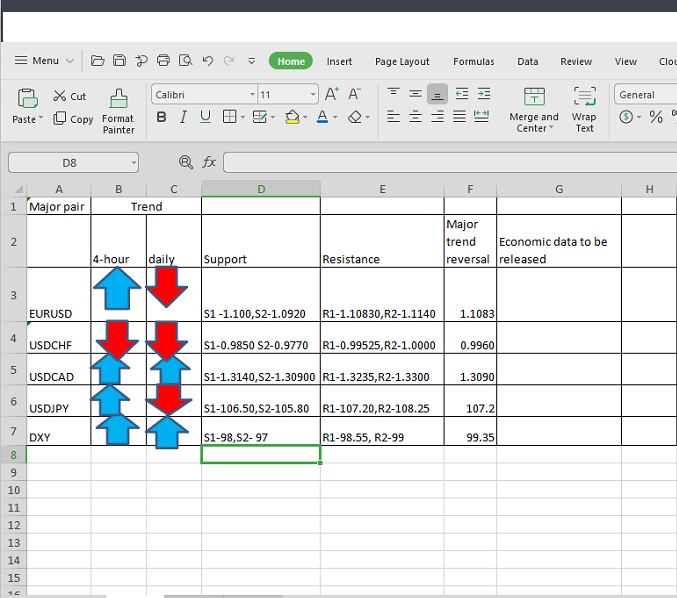The height and width of the screenshot is (598, 677).
Task: Click the Insert Function fx icon
Action: click(x=209, y=162)
